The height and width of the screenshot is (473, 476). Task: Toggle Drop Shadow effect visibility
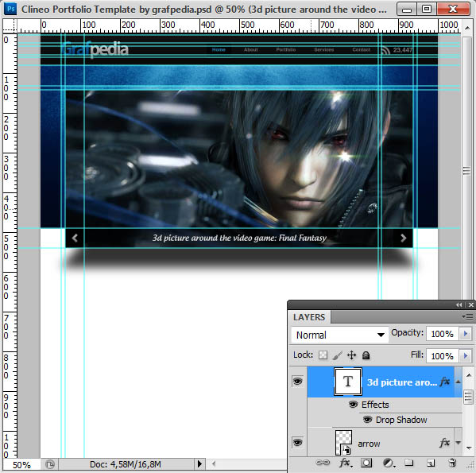(x=367, y=420)
